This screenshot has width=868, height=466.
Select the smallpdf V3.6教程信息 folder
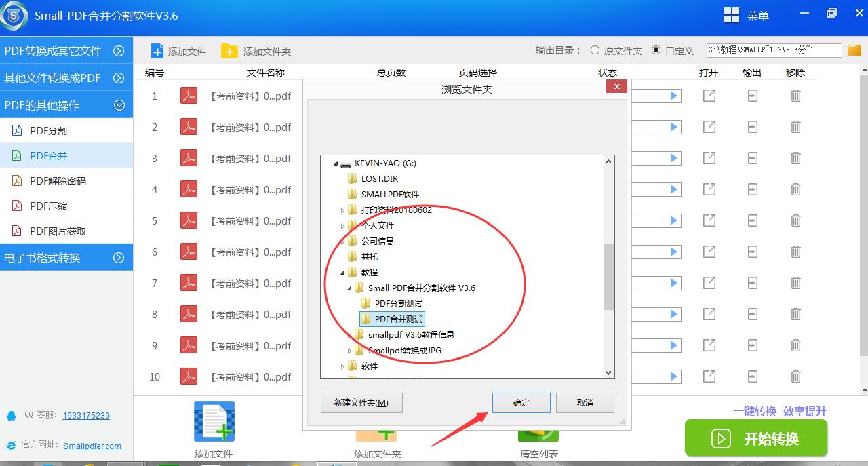coord(411,335)
